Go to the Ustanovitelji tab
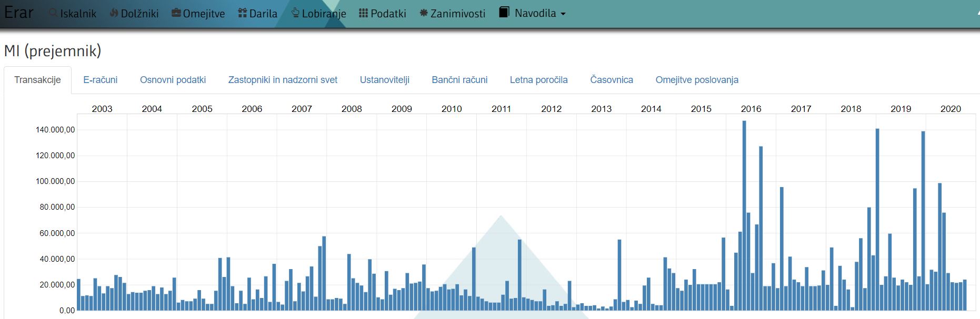Image resolution: width=980 pixels, height=319 pixels. [x=384, y=80]
